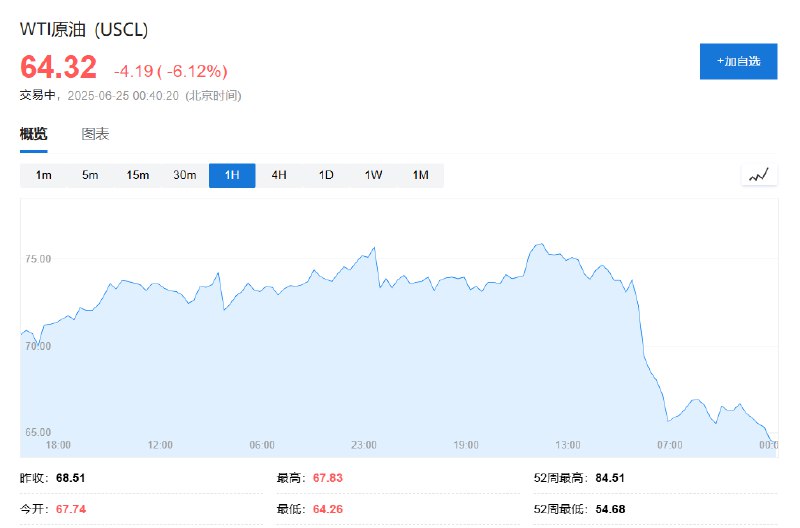The width and height of the screenshot is (800, 528).
Task: Add WTI to watchlist with +加自选
Action: pos(738,61)
